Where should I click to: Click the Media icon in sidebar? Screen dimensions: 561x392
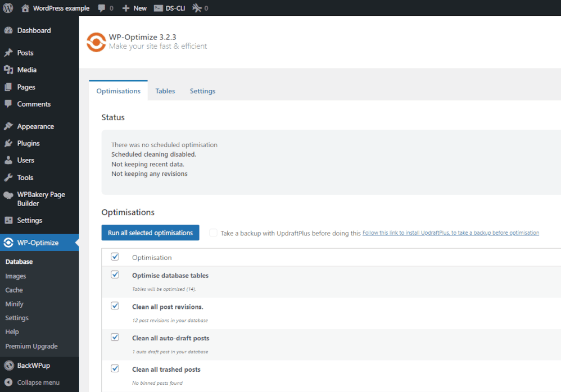coord(8,70)
